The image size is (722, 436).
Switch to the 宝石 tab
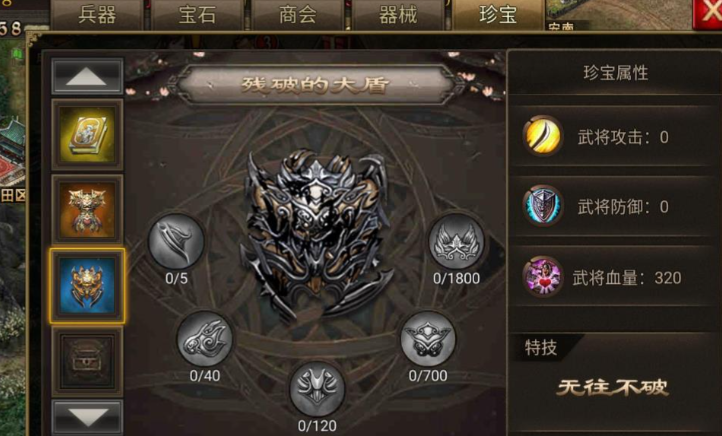[x=198, y=15]
